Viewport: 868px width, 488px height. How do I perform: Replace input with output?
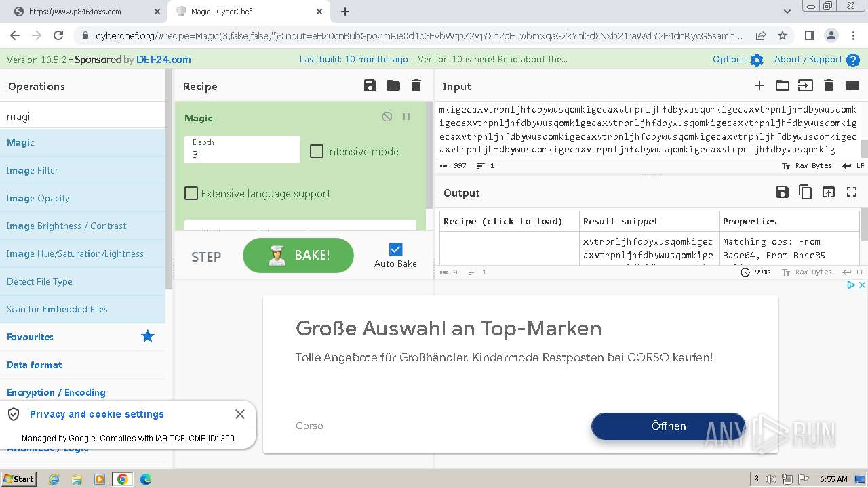829,192
